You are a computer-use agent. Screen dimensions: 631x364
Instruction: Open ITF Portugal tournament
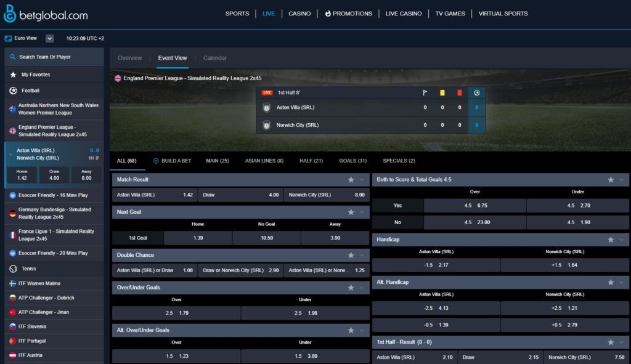coord(54,341)
